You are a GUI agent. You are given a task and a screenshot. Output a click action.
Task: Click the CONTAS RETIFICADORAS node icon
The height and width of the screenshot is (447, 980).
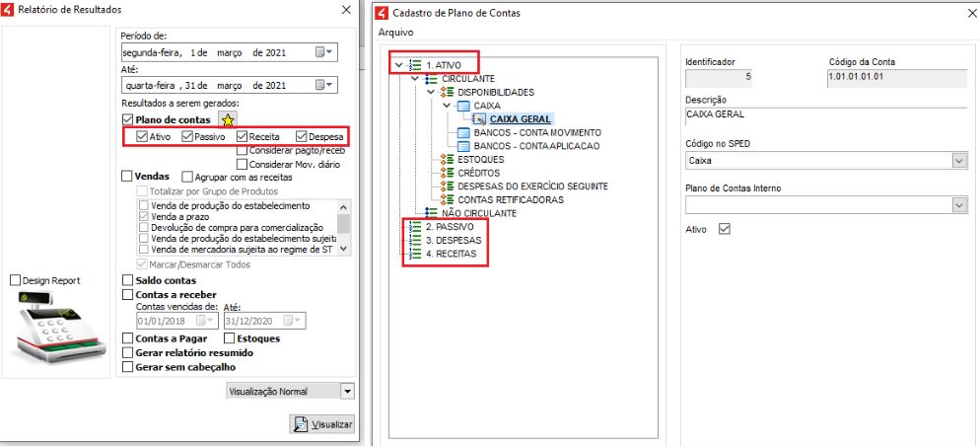pyautogui.click(x=447, y=198)
